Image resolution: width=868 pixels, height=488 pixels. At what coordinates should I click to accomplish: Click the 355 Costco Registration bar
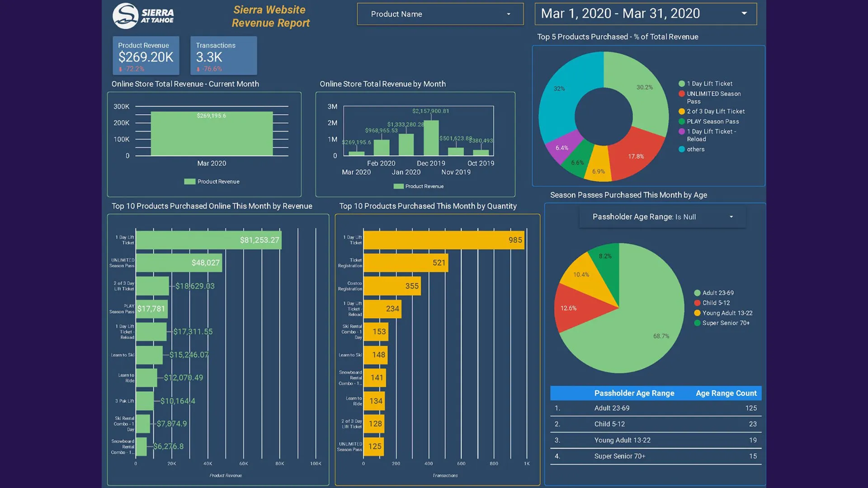point(392,286)
